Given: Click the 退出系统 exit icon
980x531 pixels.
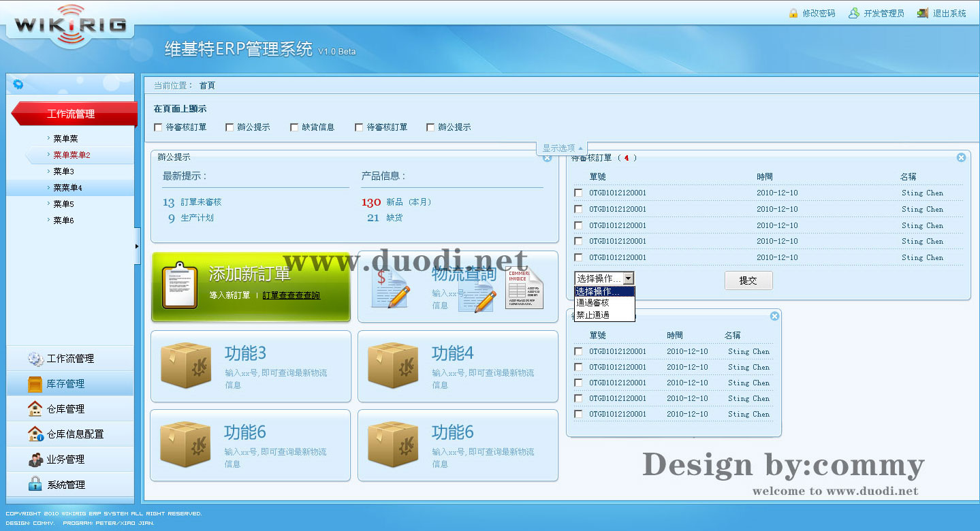Looking at the screenshot, I should tap(921, 12).
